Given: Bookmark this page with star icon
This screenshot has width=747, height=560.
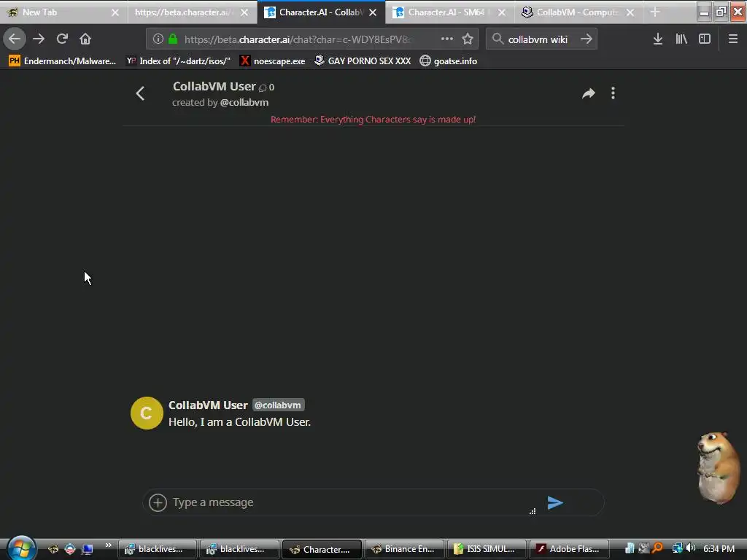Looking at the screenshot, I should (x=468, y=39).
